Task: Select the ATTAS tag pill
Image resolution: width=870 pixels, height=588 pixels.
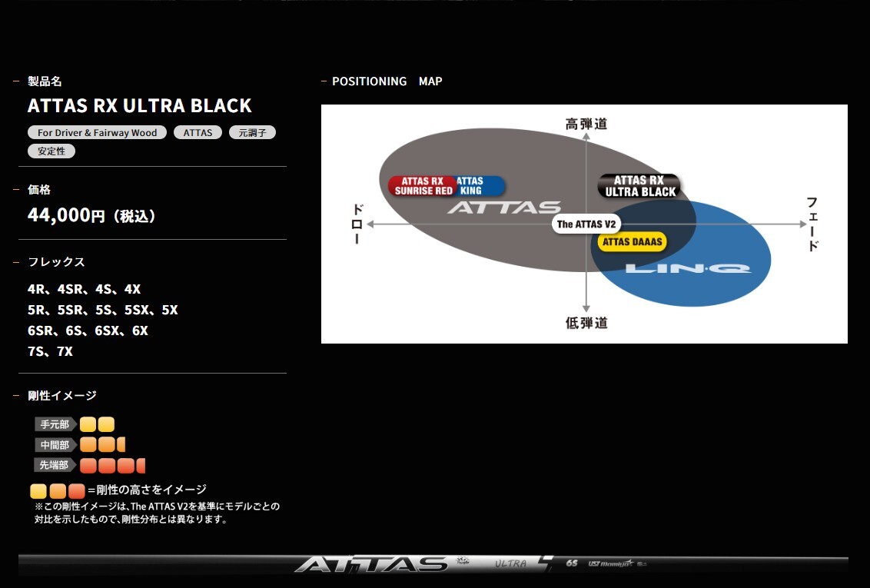Action: tap(198, 132)
